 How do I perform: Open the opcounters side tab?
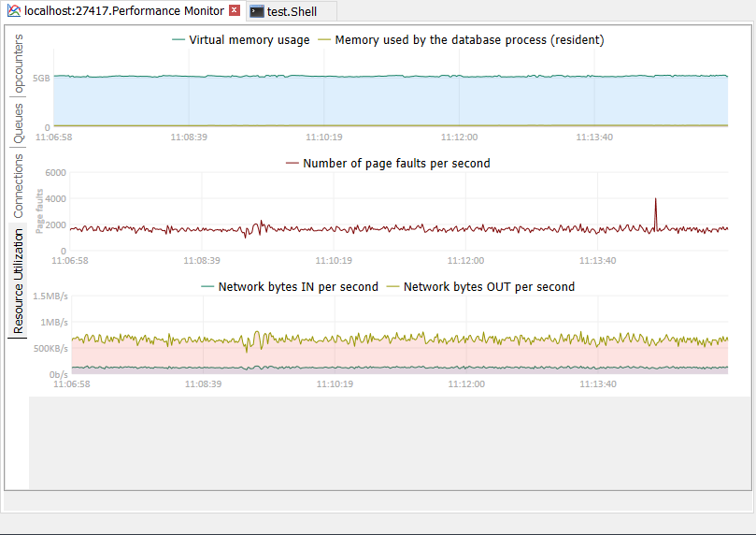pyautogui.click(x=19, y=65)
